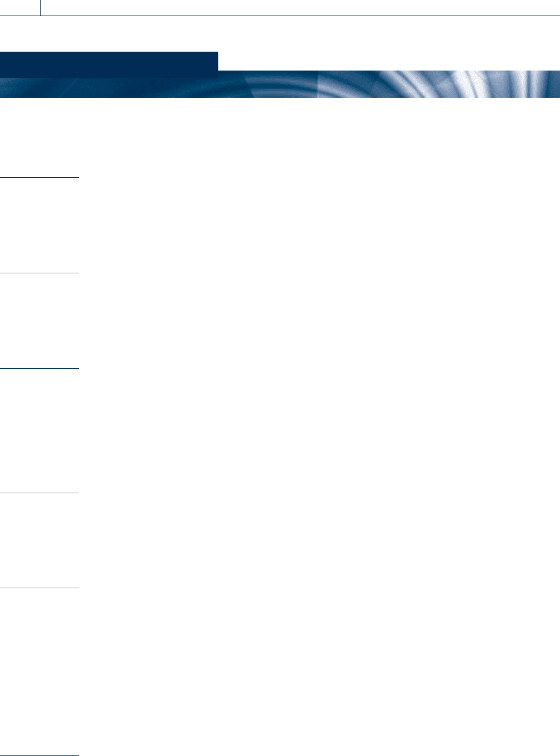Screen dimensions: 560x756
Task: Click the page-number box at top-left corner
Action: [x=20, y=8]
